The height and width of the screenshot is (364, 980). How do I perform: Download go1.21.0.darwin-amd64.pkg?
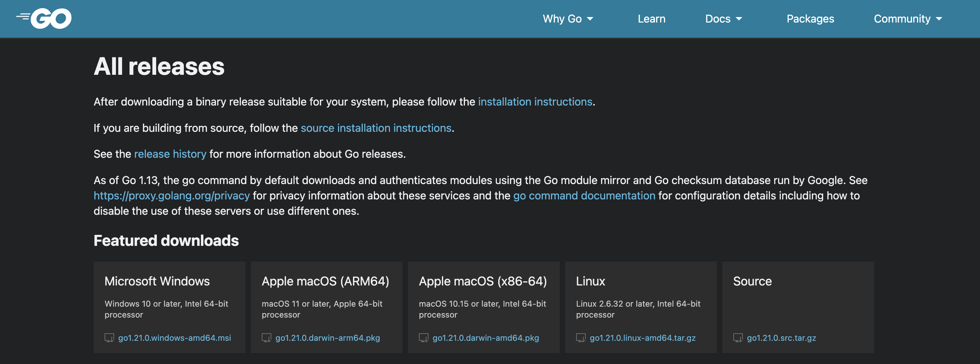click(x=486, y=338)
